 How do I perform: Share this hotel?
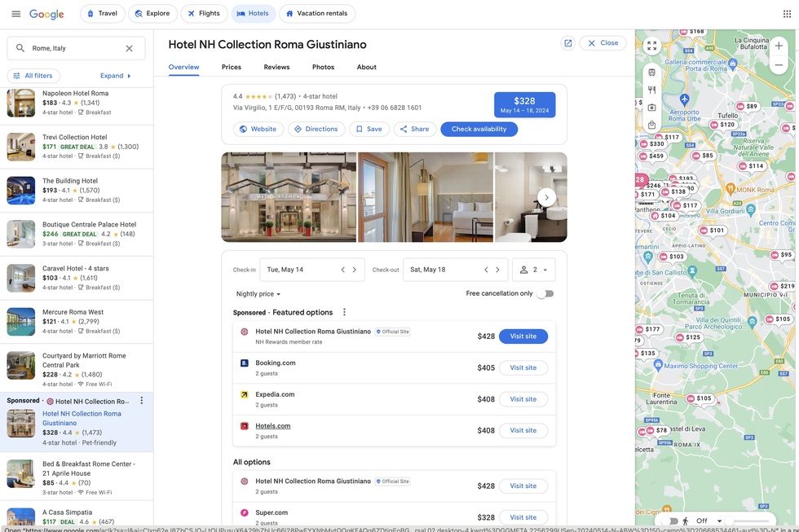pyautogui.click(x=415, y=130)
